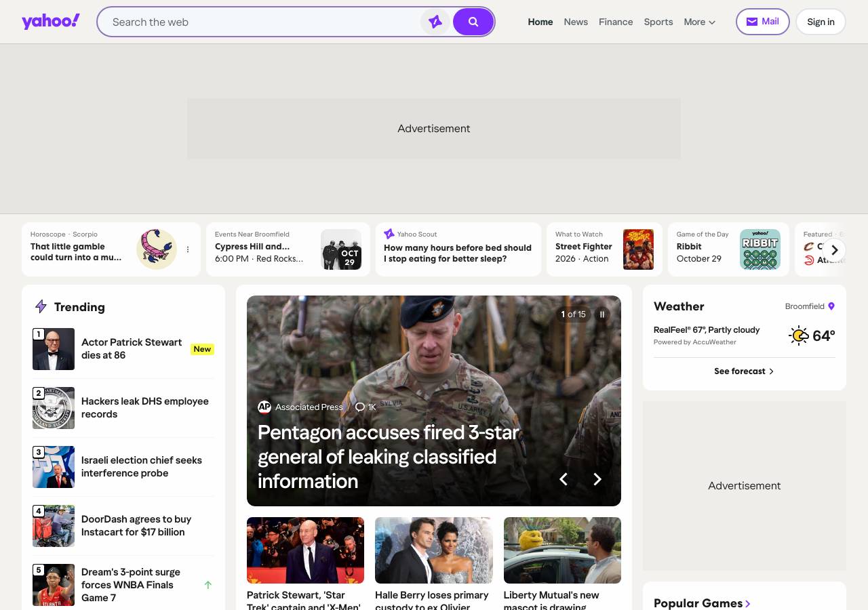
Task: Go to next slide in headline carousel
Action: 597,479
